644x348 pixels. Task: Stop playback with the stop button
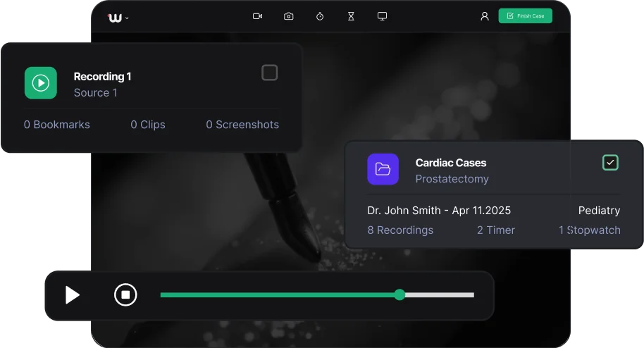pos(125,295)
